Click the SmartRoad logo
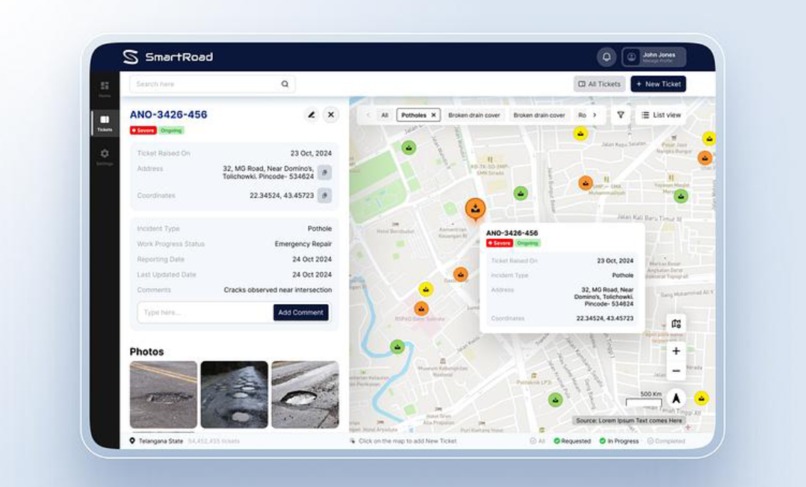The image size is (806, 487). tap(168, 57)
